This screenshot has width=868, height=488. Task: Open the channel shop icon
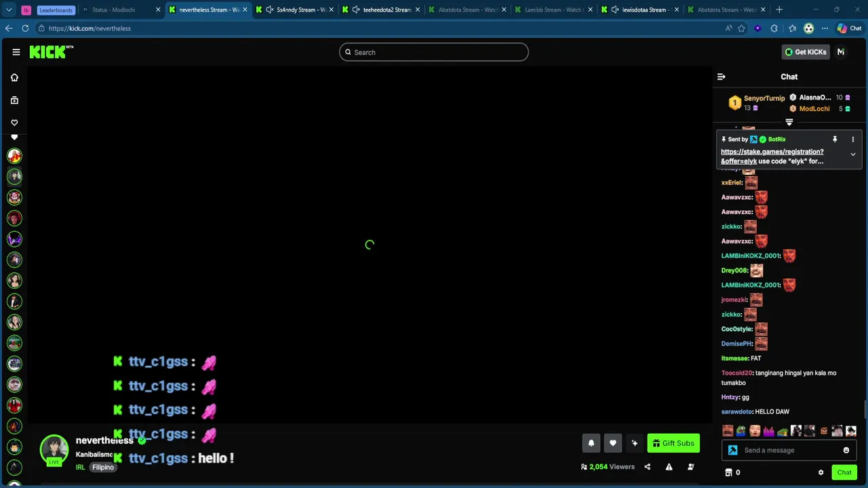click(x=729, y=472)
